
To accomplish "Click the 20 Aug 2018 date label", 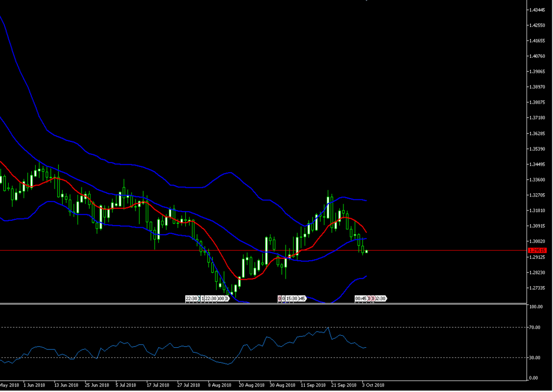I will point(252,385).
